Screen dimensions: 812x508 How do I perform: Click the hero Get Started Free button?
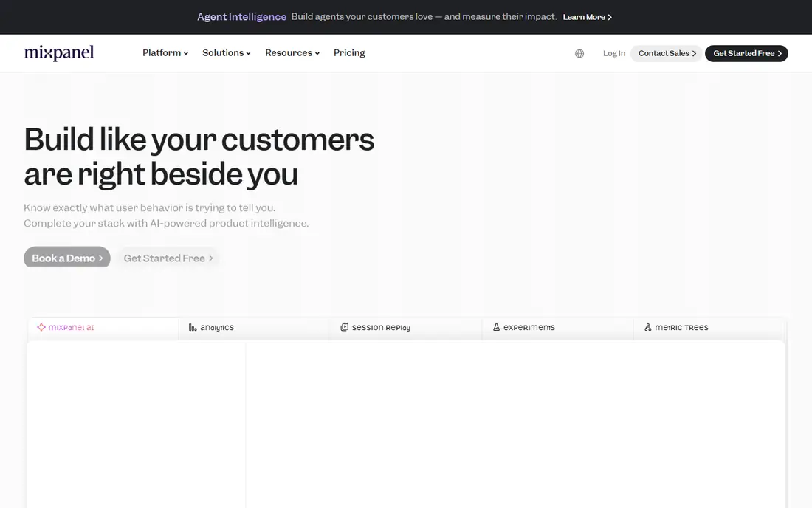click(168, 258)
